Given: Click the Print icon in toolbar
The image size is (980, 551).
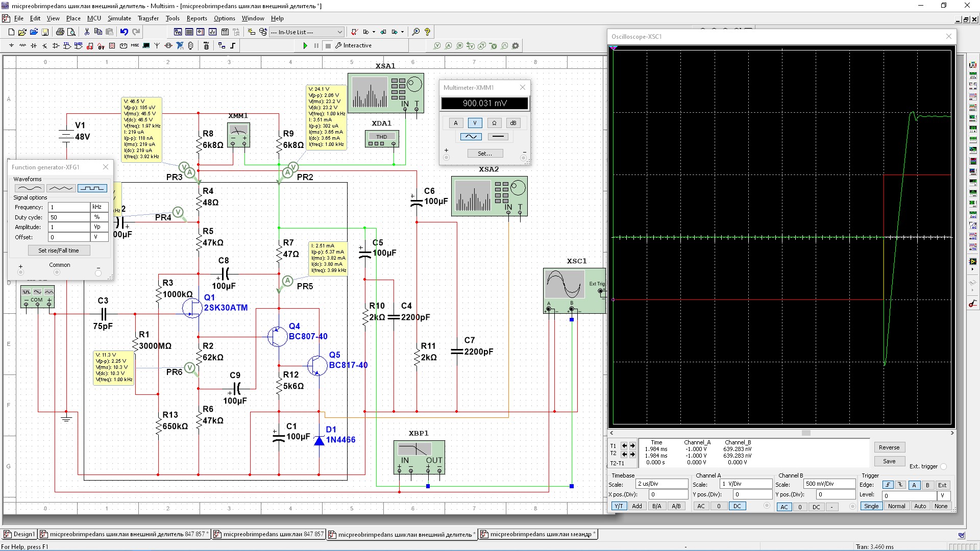Looking at the screenshot, I should click(60, 32).
